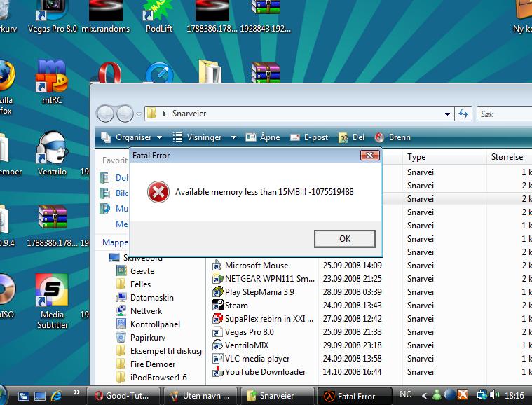Select Nettverk in the folder tree
The height and width of the screenshot is (405, 532).
[x=139, y=311]
